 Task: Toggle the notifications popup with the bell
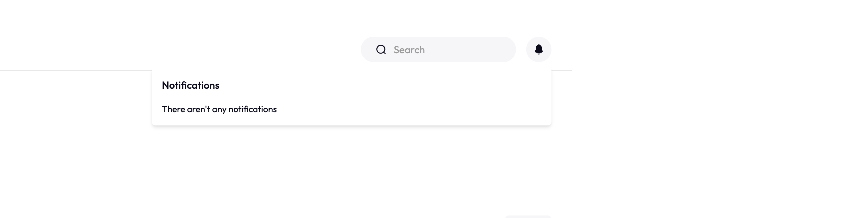[539, 50]
